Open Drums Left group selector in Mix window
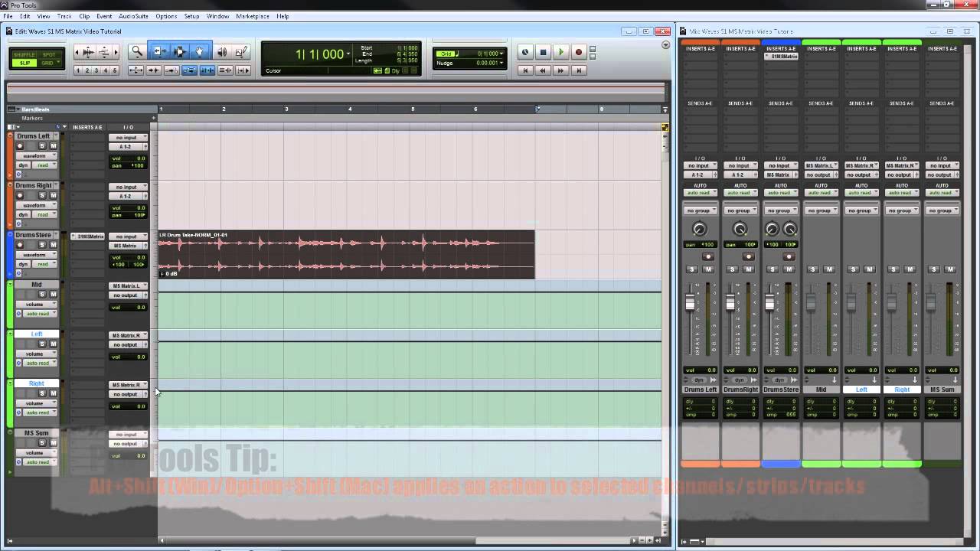Viewport: 980px width, 551px height. (x=700, y=210)
